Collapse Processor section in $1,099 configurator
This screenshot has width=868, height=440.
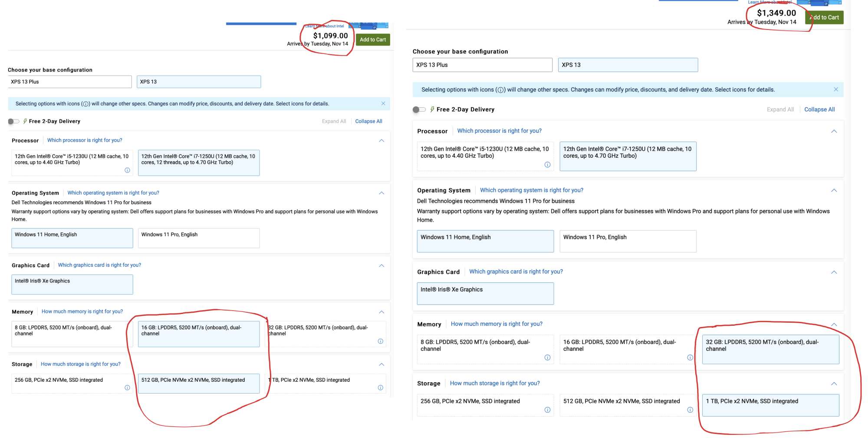(381, 140)
